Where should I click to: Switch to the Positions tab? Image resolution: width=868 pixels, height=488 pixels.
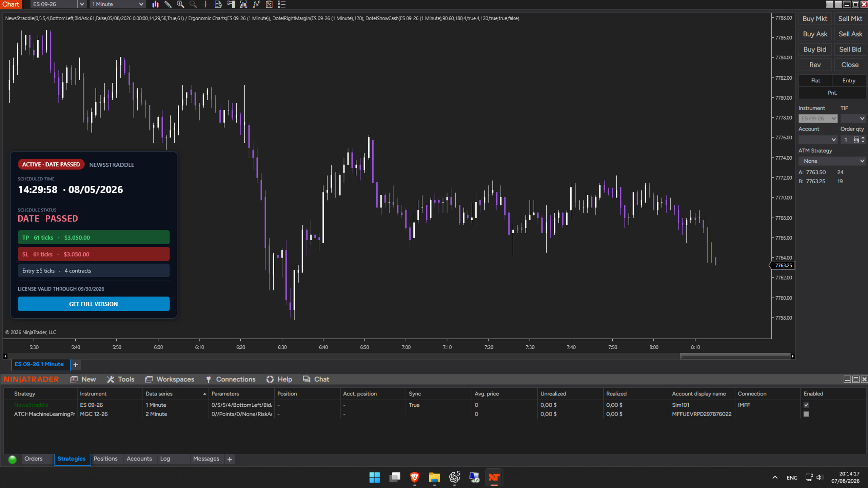click(x=105, y=459)
